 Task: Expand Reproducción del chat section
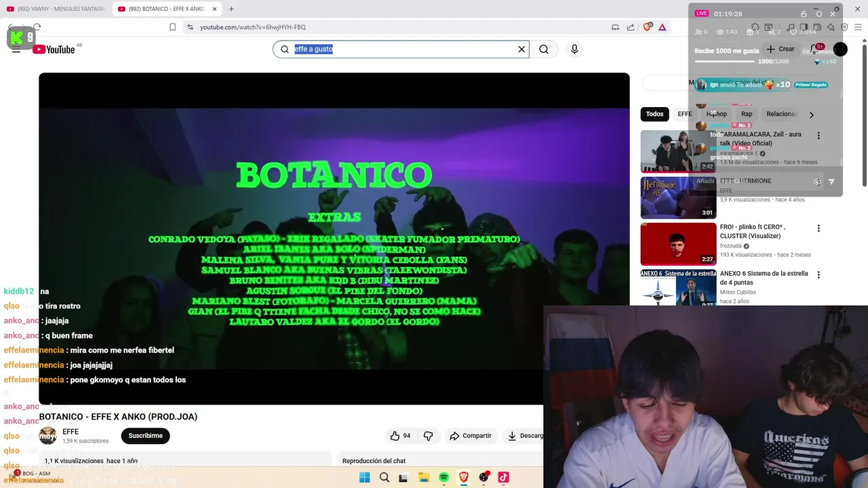point(441,461)
